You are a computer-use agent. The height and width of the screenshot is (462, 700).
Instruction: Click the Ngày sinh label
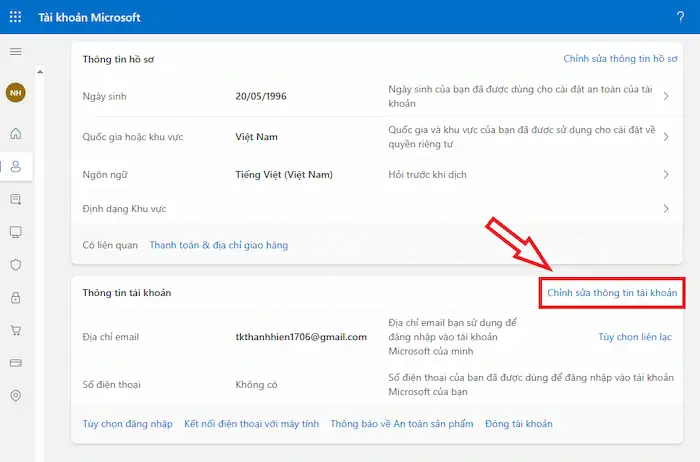[x=104, y=96]
